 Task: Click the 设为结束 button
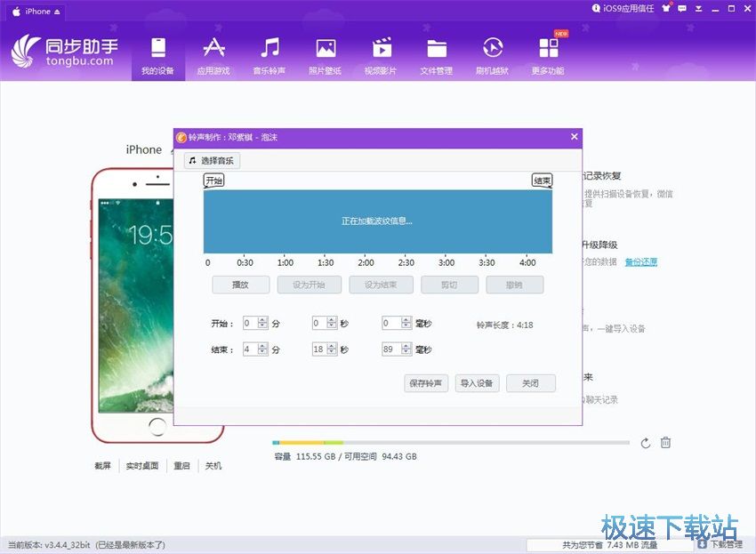click(381, 285)
